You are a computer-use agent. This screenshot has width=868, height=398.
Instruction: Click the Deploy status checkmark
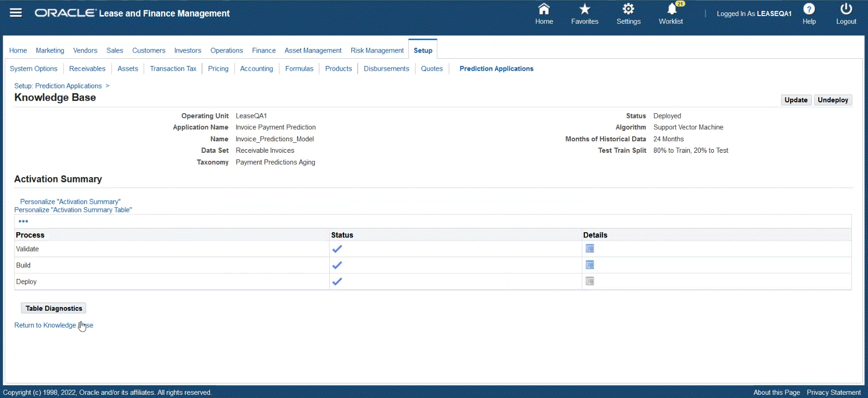pos(337,282)
